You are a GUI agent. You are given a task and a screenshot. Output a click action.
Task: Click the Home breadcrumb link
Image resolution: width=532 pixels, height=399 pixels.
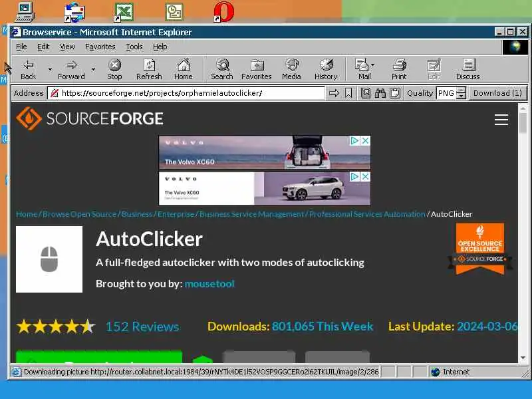click(x=27, y=214)
